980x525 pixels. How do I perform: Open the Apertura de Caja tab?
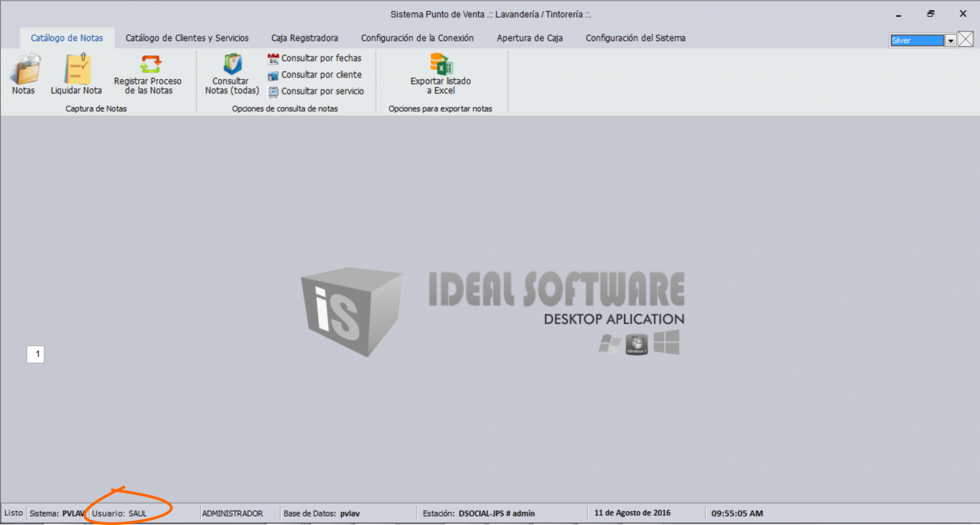coord(530,38)
